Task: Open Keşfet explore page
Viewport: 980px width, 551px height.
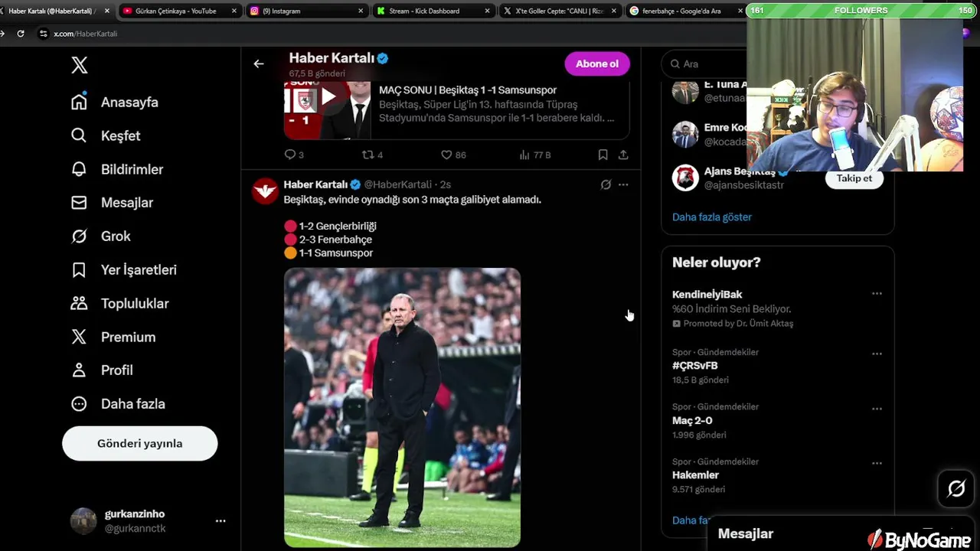Action: coord(106,135)
